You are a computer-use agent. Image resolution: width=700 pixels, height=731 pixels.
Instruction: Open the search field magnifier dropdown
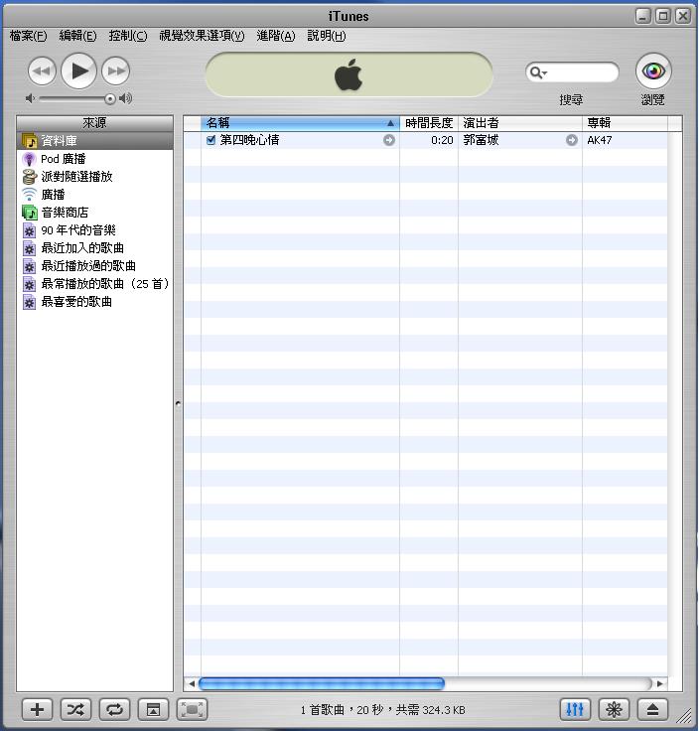(x=538, y=73)
